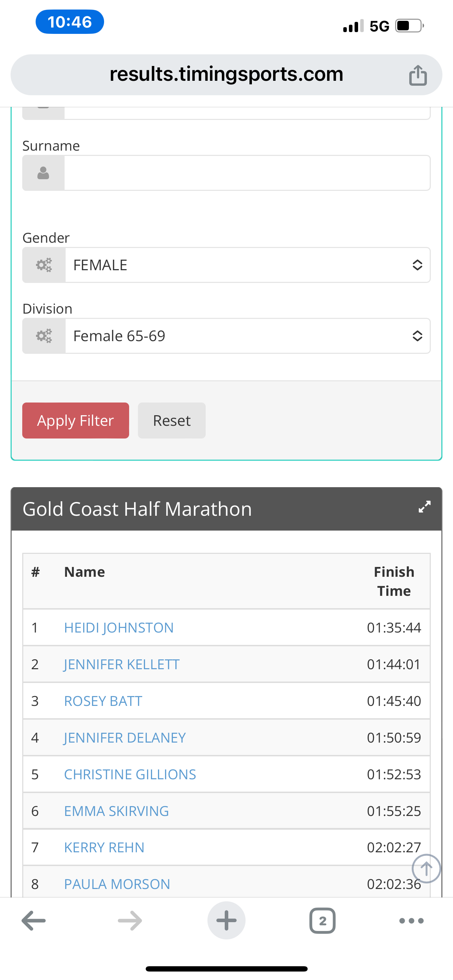453x980 pixels.
Task: Focus the Surname input field
Action: tap(247, 173)
